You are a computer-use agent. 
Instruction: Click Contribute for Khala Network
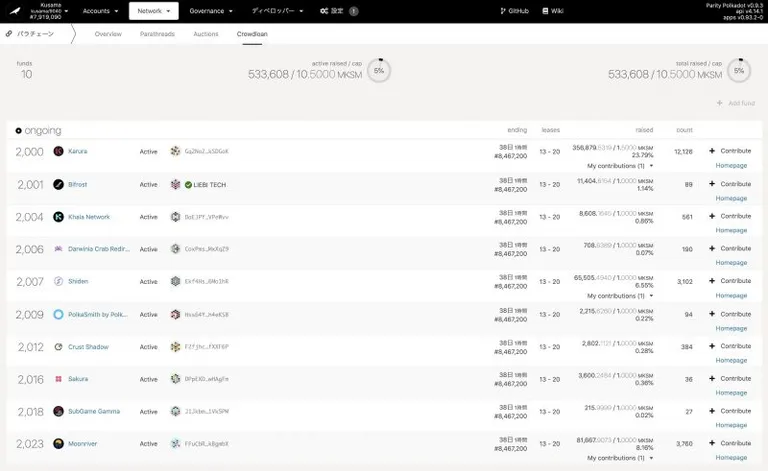click(x=730, y=216)
